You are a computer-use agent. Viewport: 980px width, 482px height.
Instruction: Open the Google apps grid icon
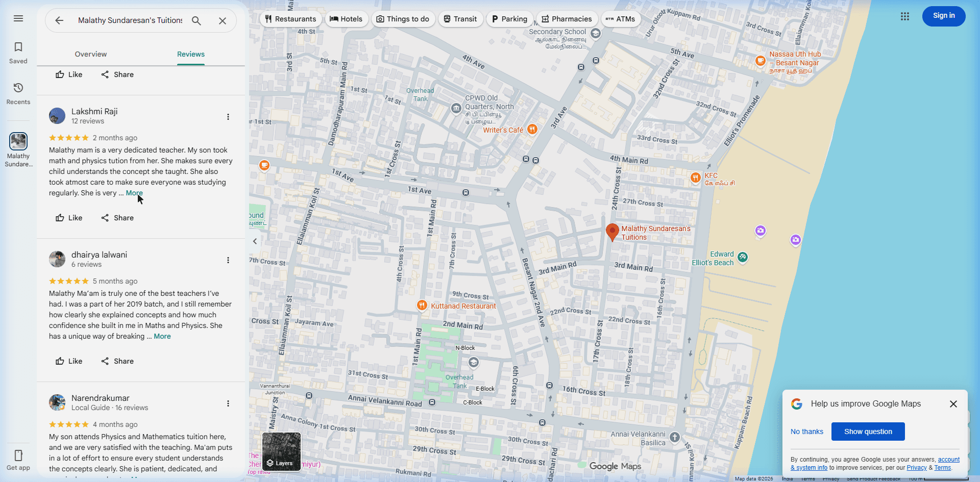(905, 16)
